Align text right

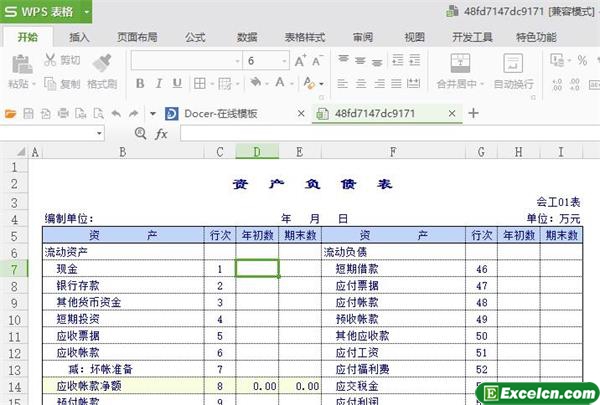379,83
